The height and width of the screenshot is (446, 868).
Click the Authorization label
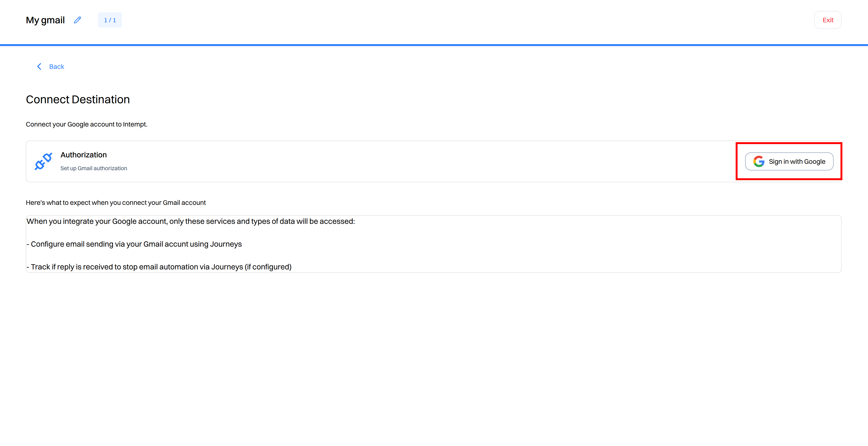(83, 155)
